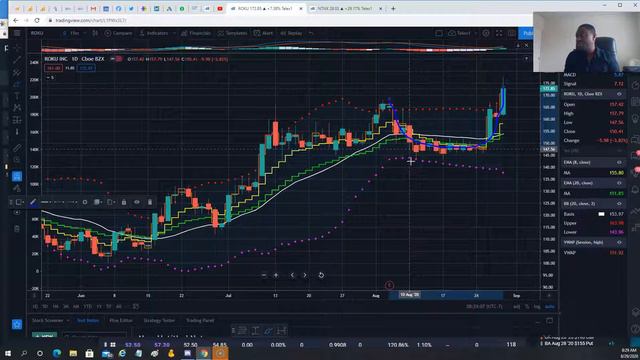Viewport: 640px width, 360px height.
Task: Enter fullscreen chart mode
Action: (x=499, y=33)
